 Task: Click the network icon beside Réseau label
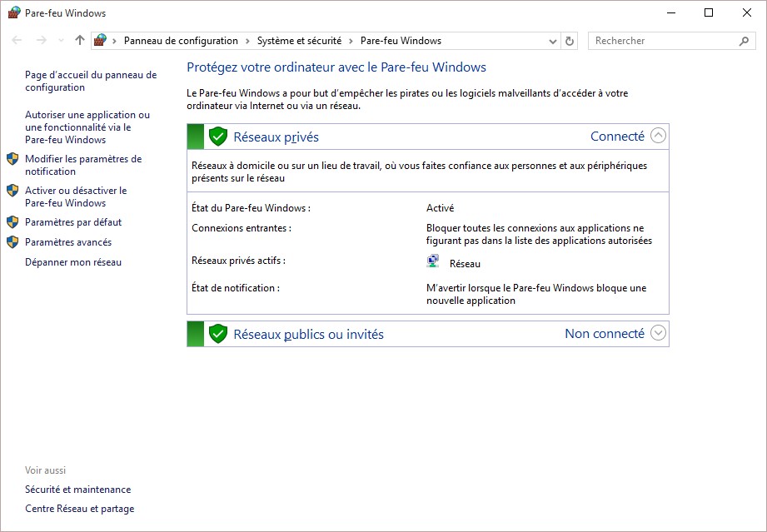click(x=432, y=261)
